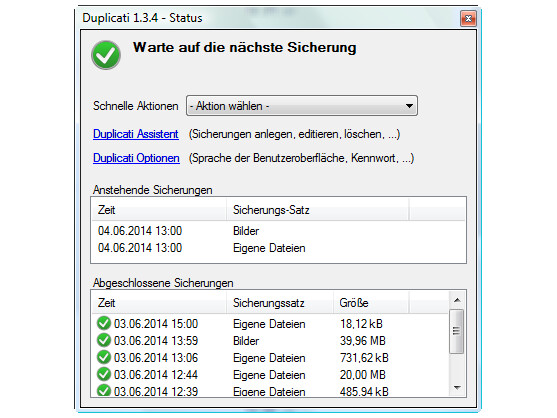Select the completed entry 03.06.2014 13:59

[x=271, y=341]
